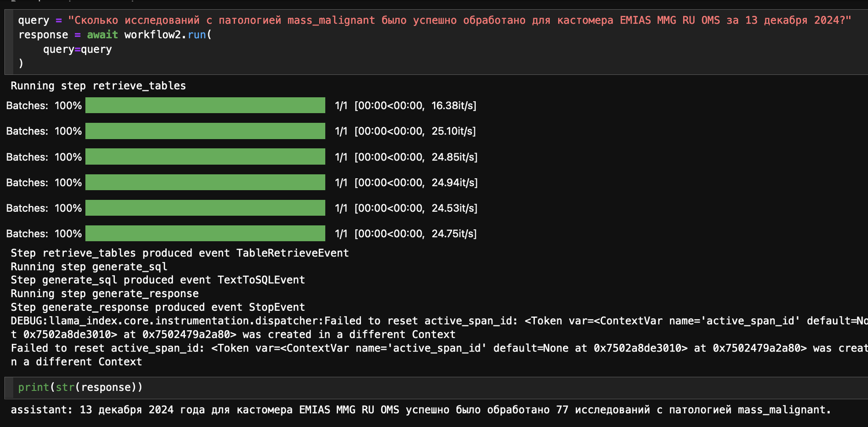Viewport: 868px width, 427px height.
Task: Click the progress bar showing 24.85it/s
Action: click(x=205, y=157)
